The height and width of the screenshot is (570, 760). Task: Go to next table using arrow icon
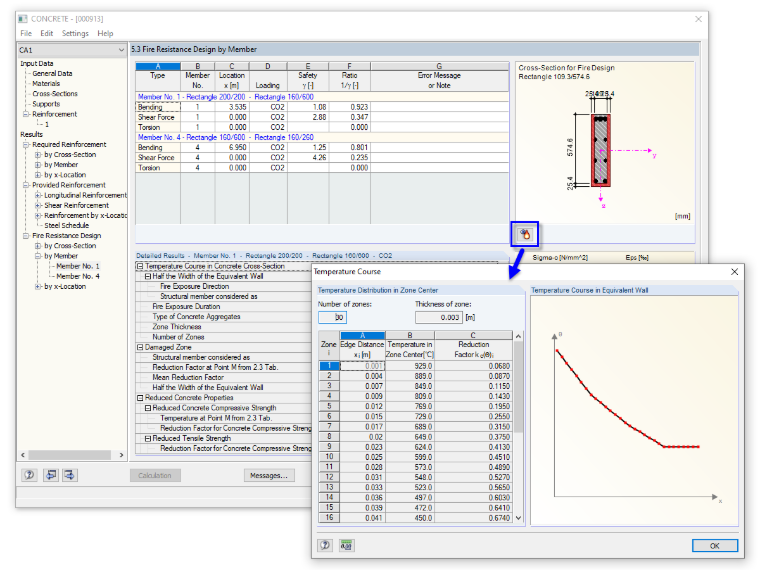[70, 475]
